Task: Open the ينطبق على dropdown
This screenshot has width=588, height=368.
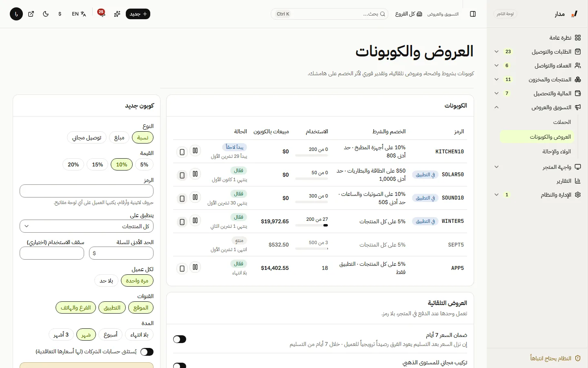Action: (87, 226)
